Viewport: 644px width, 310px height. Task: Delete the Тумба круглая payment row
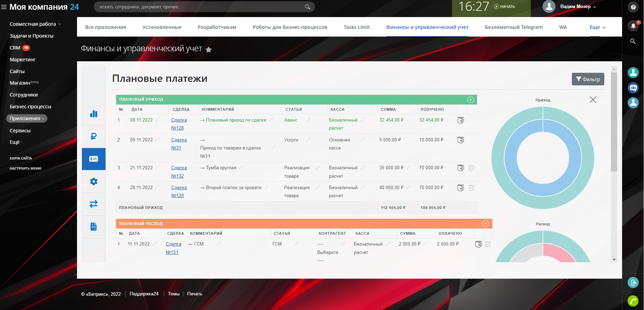[x=471, y=168]
